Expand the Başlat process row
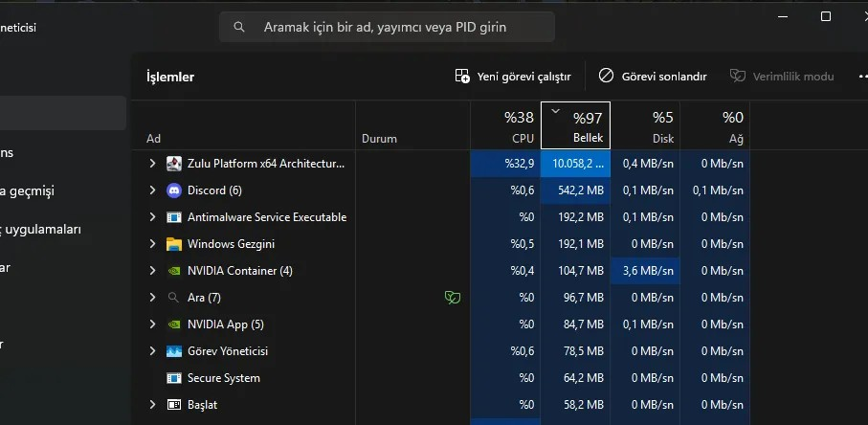868x425 pixels. (153, 405)
